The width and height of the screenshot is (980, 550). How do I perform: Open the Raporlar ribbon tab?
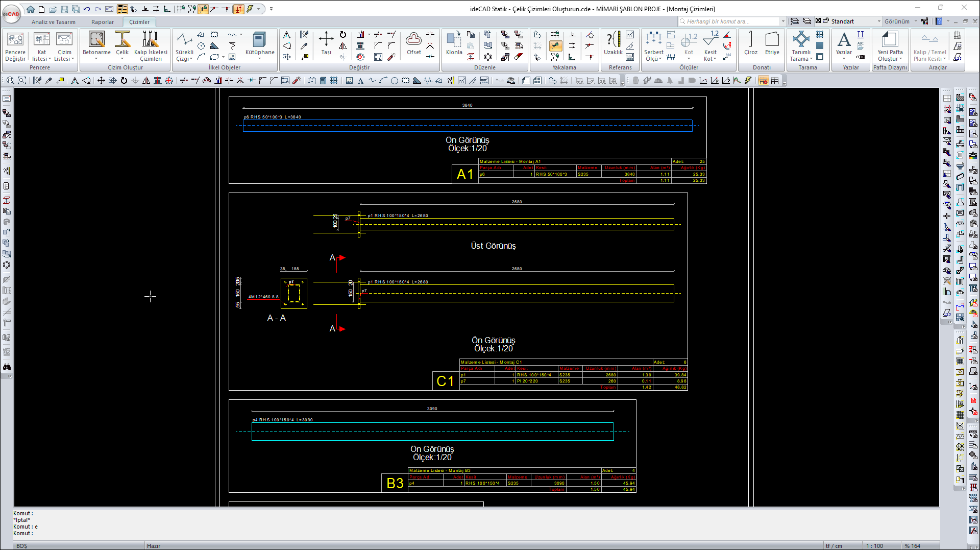103,22
